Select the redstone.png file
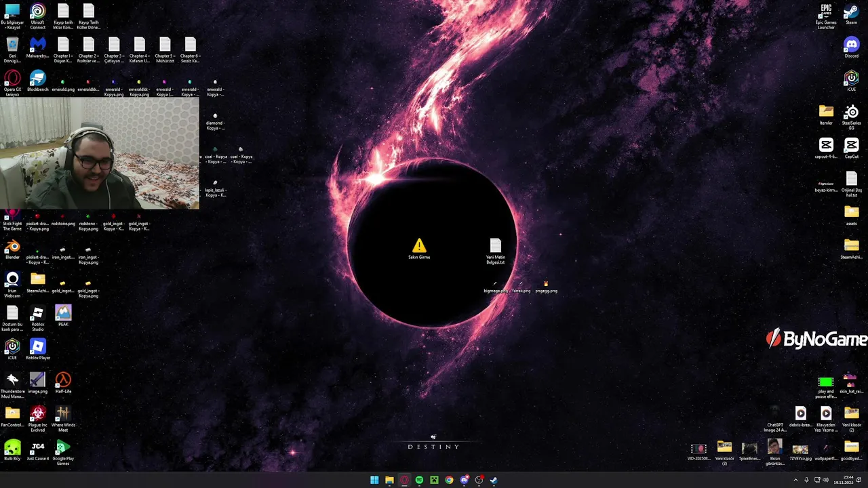 63,220
